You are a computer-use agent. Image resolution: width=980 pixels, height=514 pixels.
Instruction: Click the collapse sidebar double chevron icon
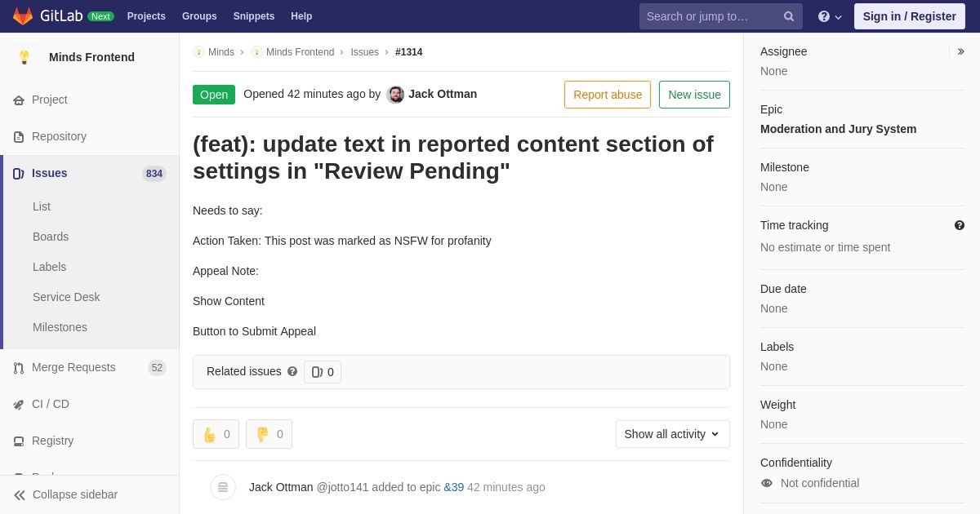[20, 495]
